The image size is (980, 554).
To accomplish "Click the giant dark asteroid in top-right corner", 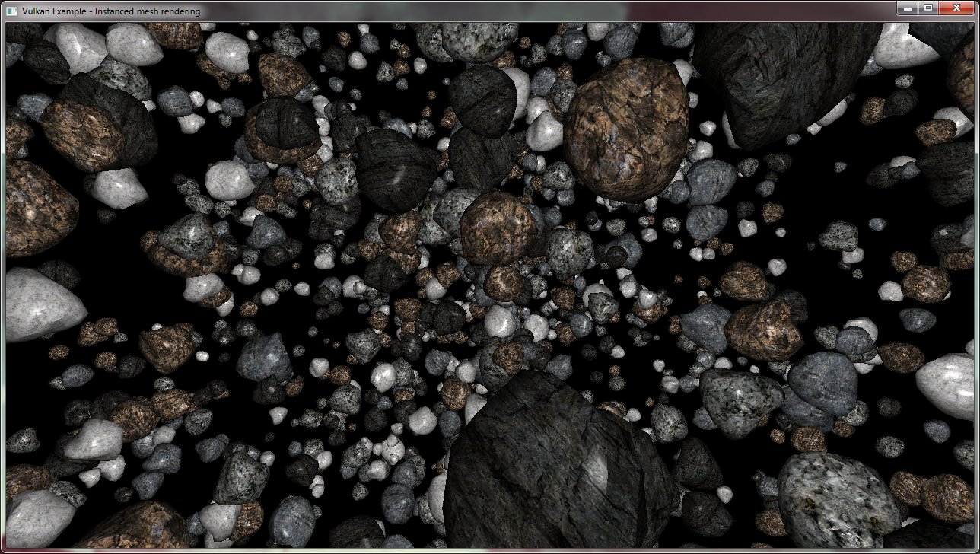I will (x=784, y=76).
